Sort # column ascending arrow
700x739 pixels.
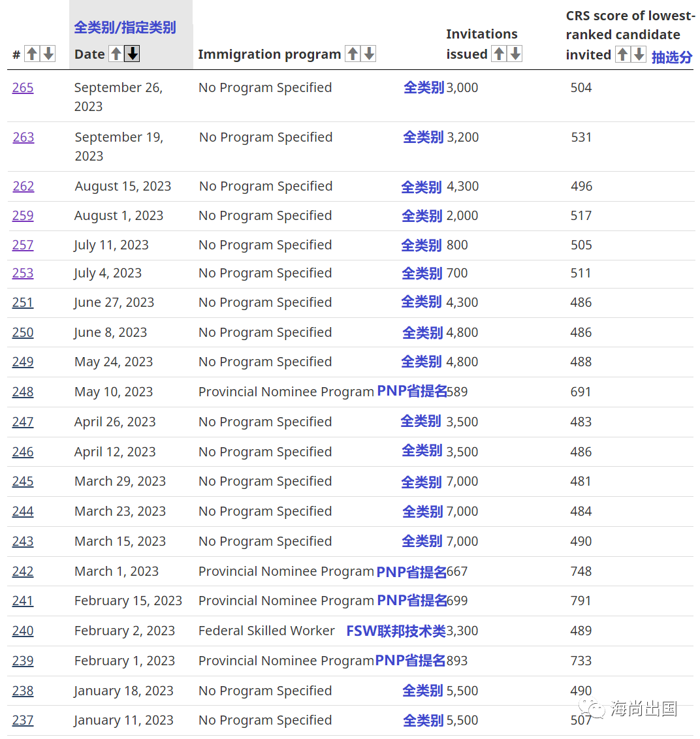(x=31, y=54)
